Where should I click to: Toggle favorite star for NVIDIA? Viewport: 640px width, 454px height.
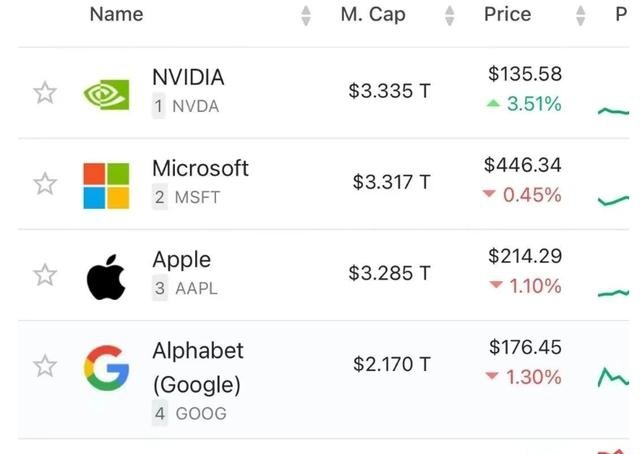[44, 93]
